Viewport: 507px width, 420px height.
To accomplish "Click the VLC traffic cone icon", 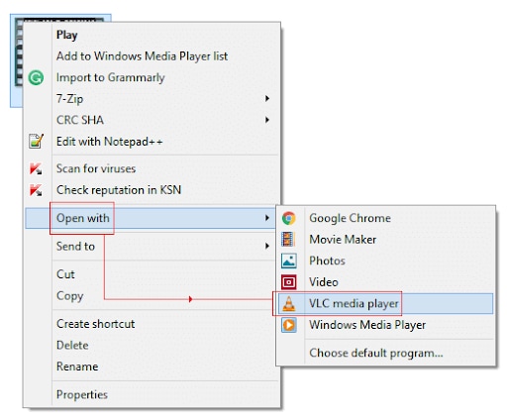I will [x=289, y=303].
